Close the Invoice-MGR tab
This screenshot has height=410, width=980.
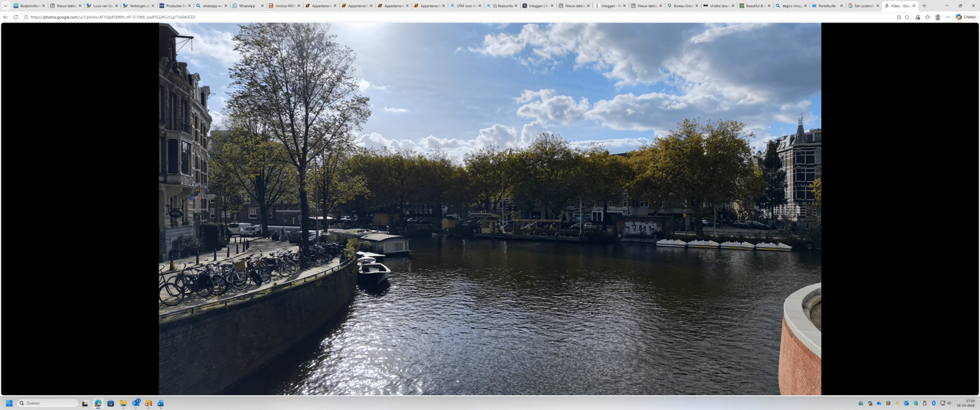[x=299, y=5]
